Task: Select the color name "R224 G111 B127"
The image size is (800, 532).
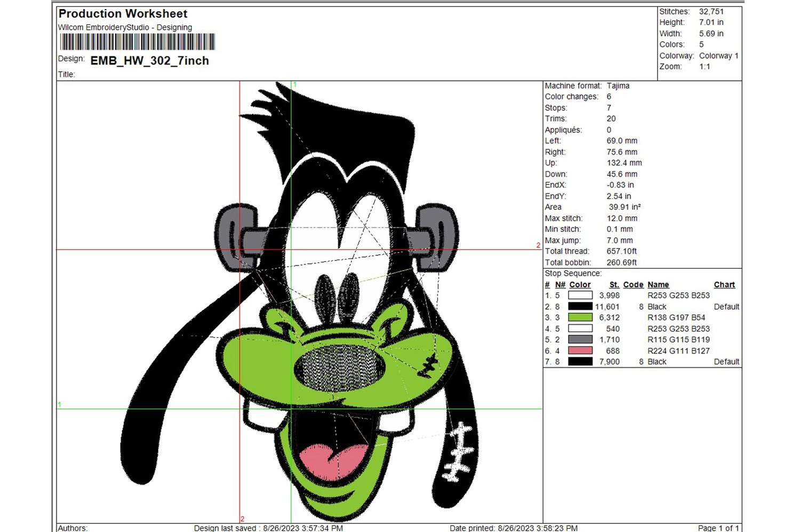Action: point(679,351)
